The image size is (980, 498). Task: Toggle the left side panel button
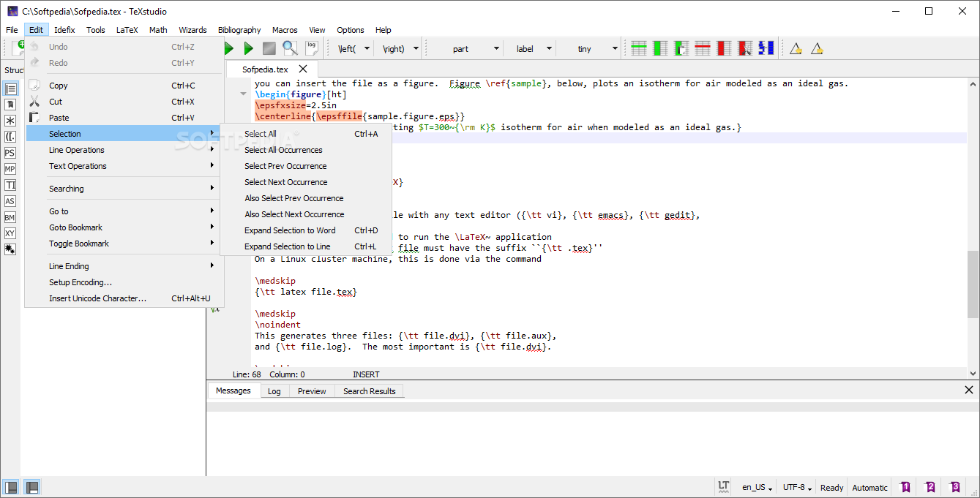point(12,487)
